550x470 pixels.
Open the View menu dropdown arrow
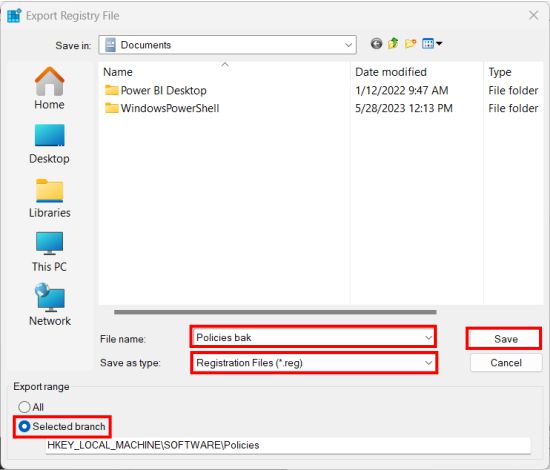(x=439, y=44)
